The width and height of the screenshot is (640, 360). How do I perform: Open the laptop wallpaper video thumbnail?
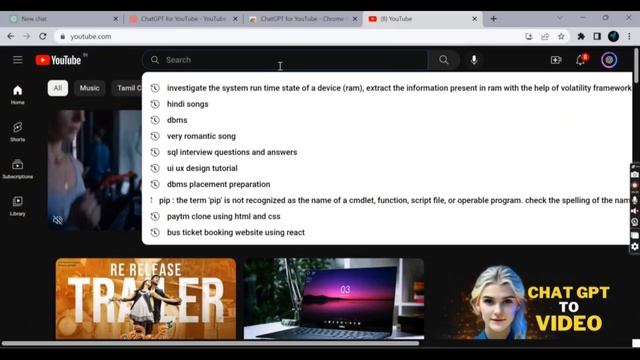pos(333,298)
